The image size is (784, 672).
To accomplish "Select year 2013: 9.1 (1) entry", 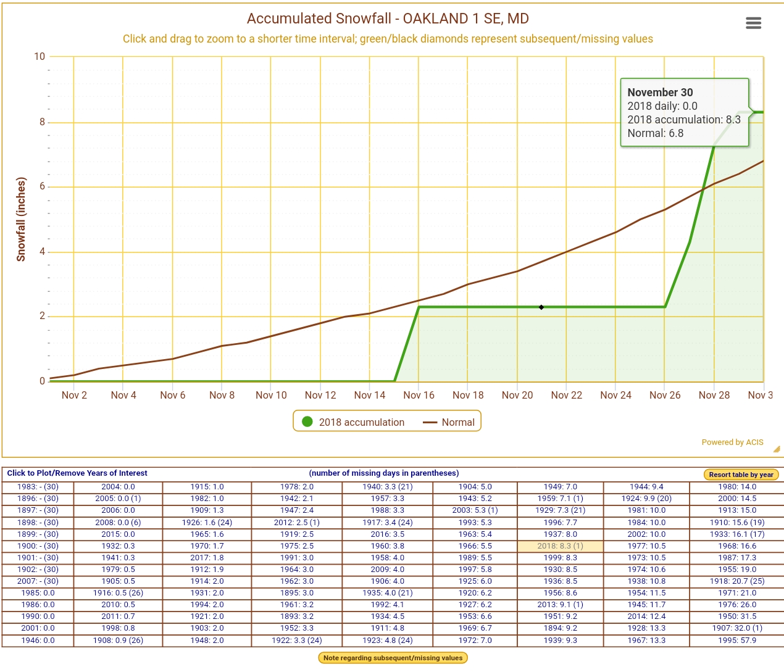I will click(560, 605).
